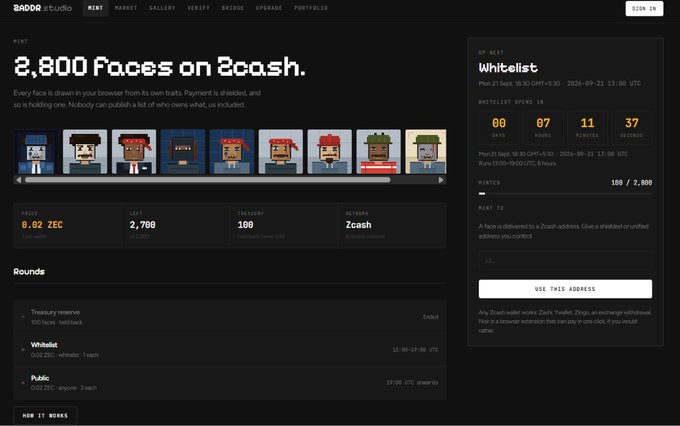Click the 19:00 UTC onwards public time

(412, 383)
